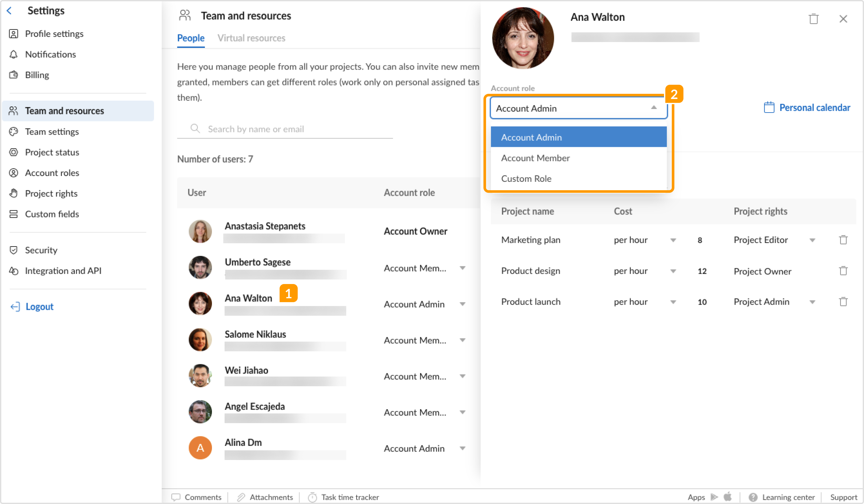Select the Team settings palette icon
The image size is (864, 504).
pos(14,132)
